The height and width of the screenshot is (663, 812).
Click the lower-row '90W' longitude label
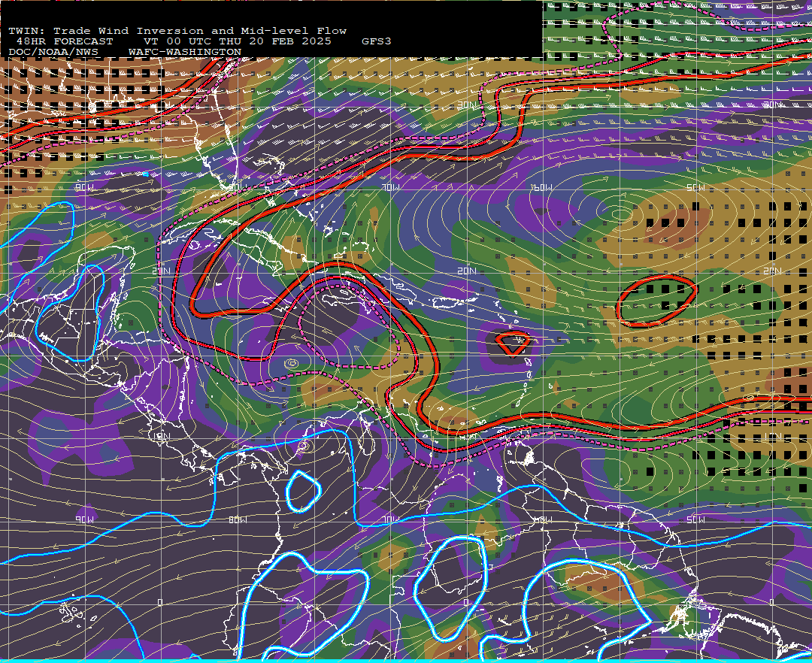coord(84,519)
